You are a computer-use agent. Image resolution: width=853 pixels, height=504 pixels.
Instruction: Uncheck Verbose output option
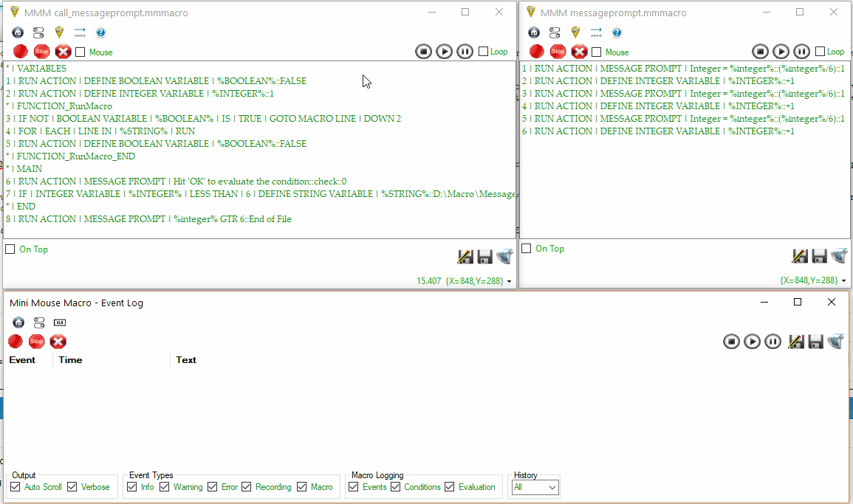pos(72,486)
